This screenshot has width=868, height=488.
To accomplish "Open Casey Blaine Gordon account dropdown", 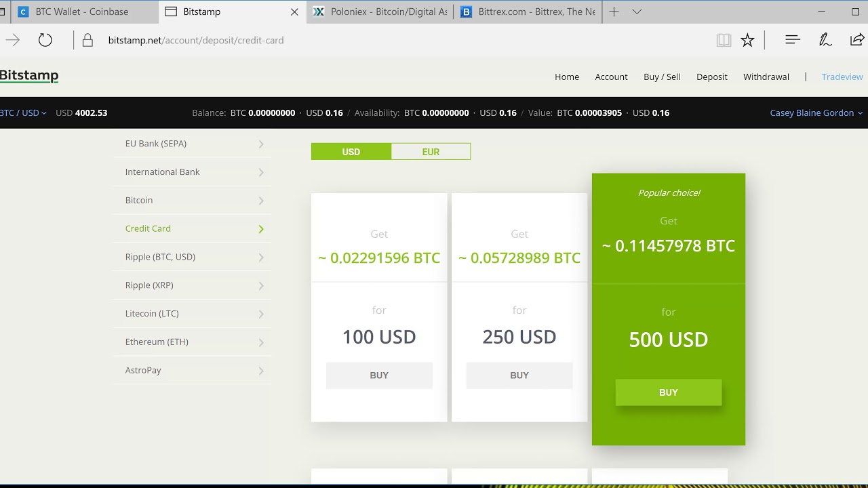I will coord(816,113).
